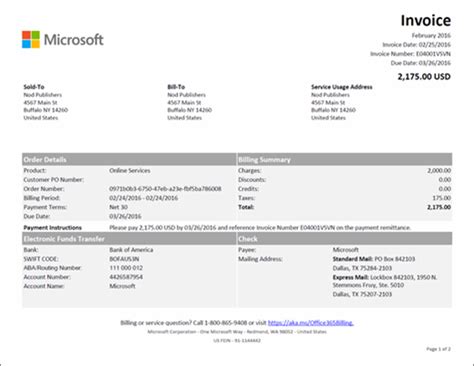
Task: Select the Stemmons Frwy, Ste. 5010 line
Action: click(368, 285)
